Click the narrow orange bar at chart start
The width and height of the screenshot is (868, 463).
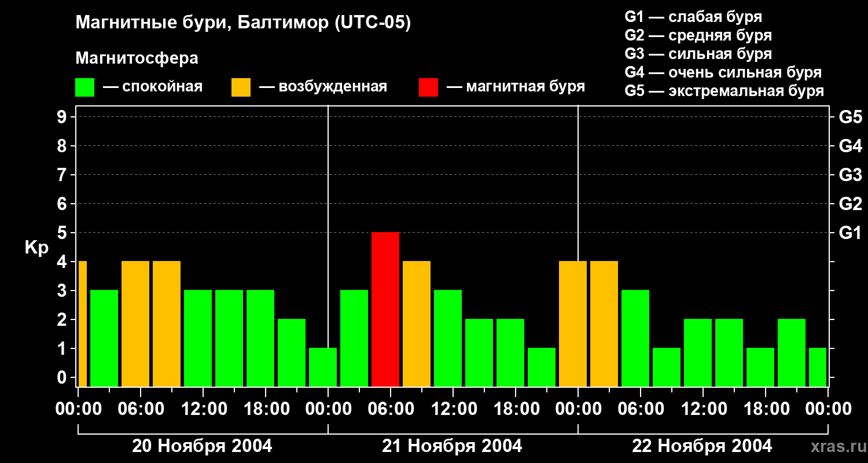(82, 324)
